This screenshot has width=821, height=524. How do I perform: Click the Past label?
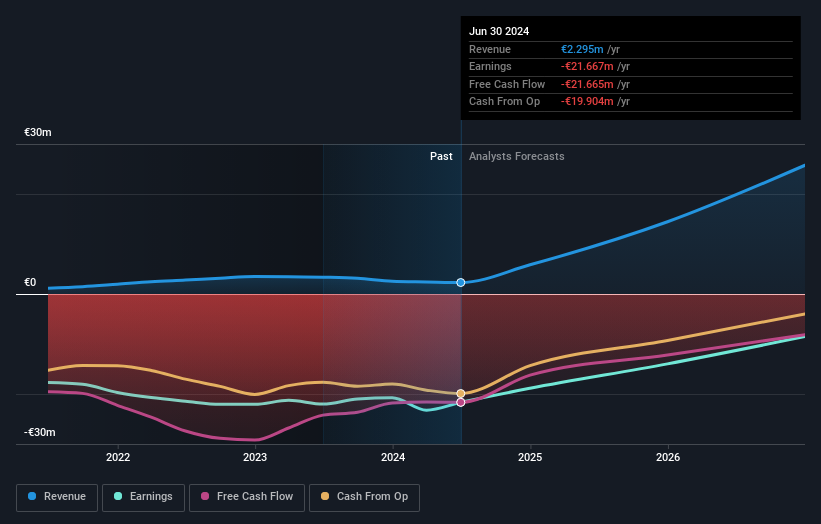441,156
